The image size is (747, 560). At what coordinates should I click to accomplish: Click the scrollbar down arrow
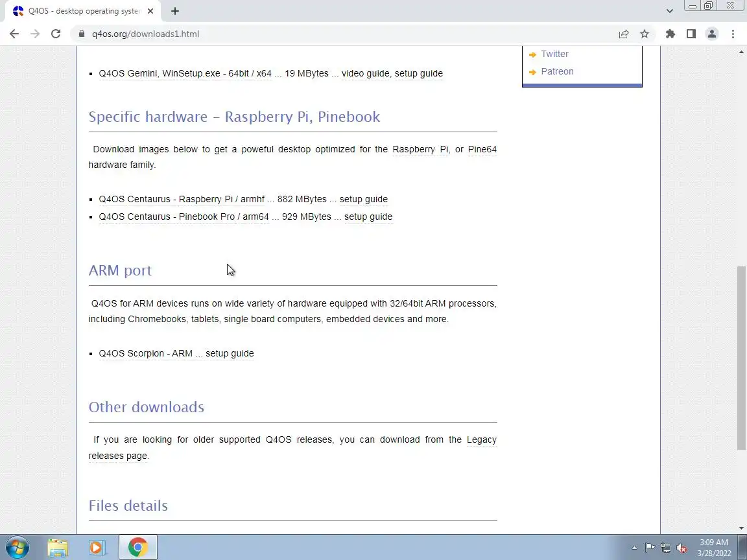pos(741,528)
